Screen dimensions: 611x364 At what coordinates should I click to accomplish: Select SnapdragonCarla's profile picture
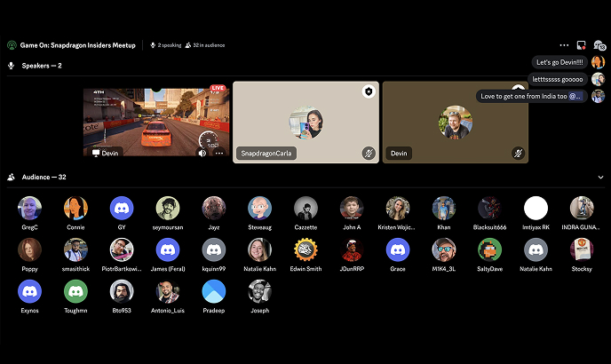305,123
